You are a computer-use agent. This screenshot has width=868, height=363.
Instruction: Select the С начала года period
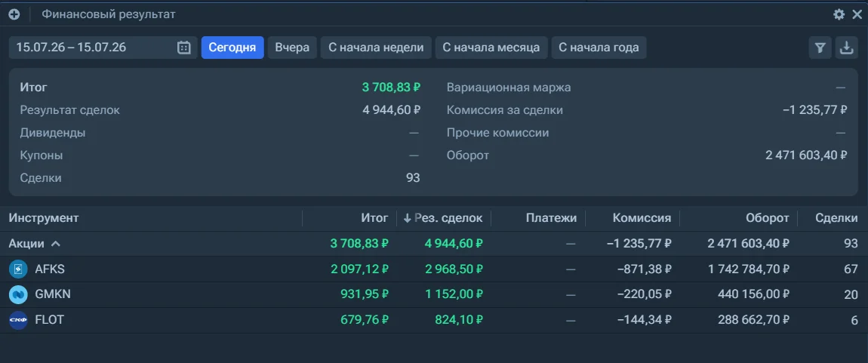pyautogui.click(x=599, y=48)
